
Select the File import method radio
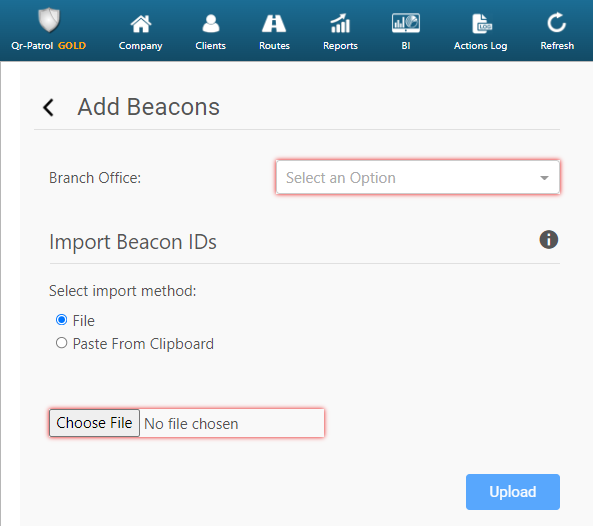click(x=61, y=320)
